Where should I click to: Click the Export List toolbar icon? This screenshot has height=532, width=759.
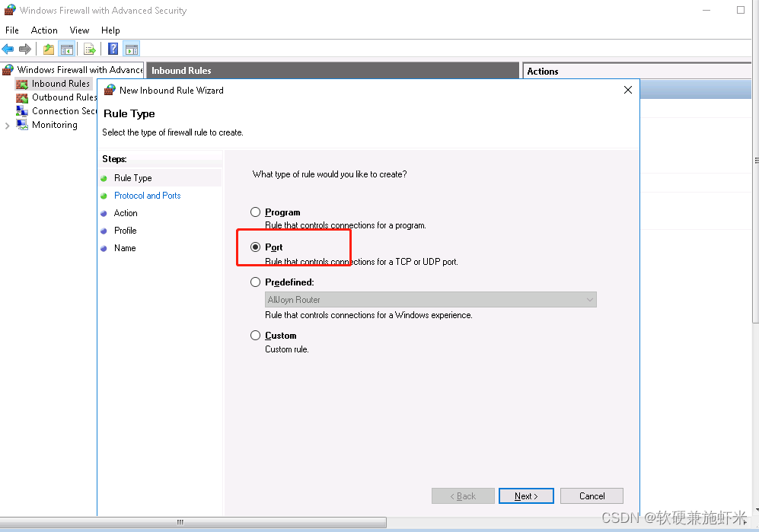coord(90,49)
